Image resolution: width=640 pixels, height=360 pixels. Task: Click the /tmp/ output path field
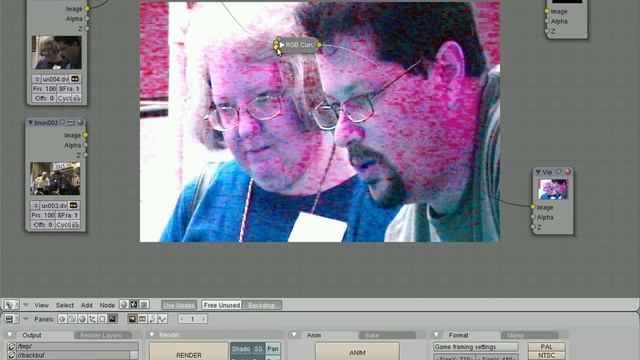[77, 347]
